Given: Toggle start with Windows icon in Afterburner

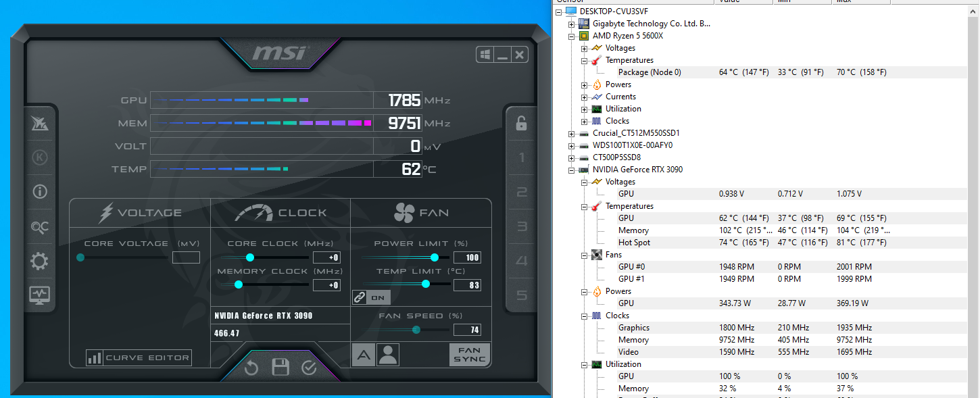Looking at the screenshot, I should point(485,55).
